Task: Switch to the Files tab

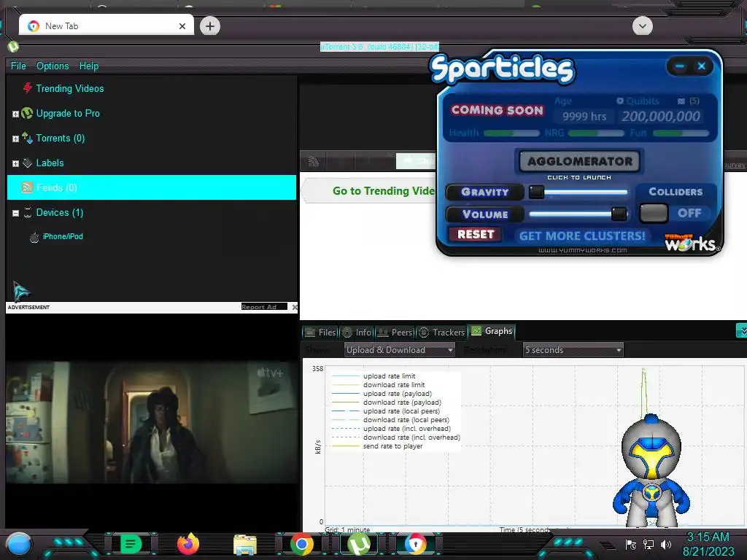Action: (x=321, y=332)
